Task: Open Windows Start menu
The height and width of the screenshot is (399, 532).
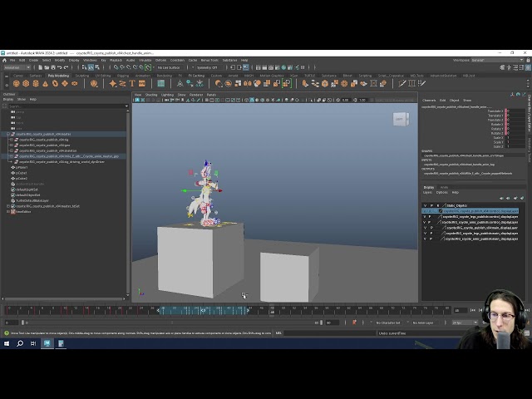Action: click(7, 343)
